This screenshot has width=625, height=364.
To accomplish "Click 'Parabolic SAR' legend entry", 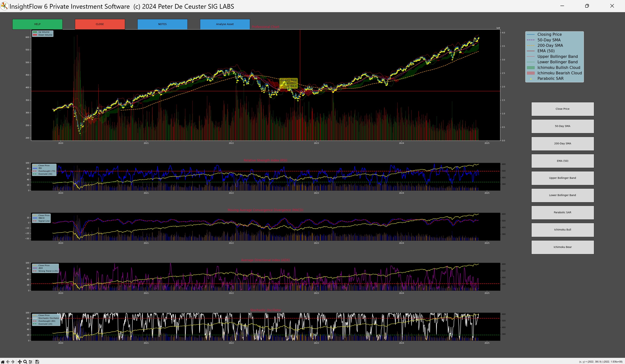I will pyautogui.click(x=550, y=79).
